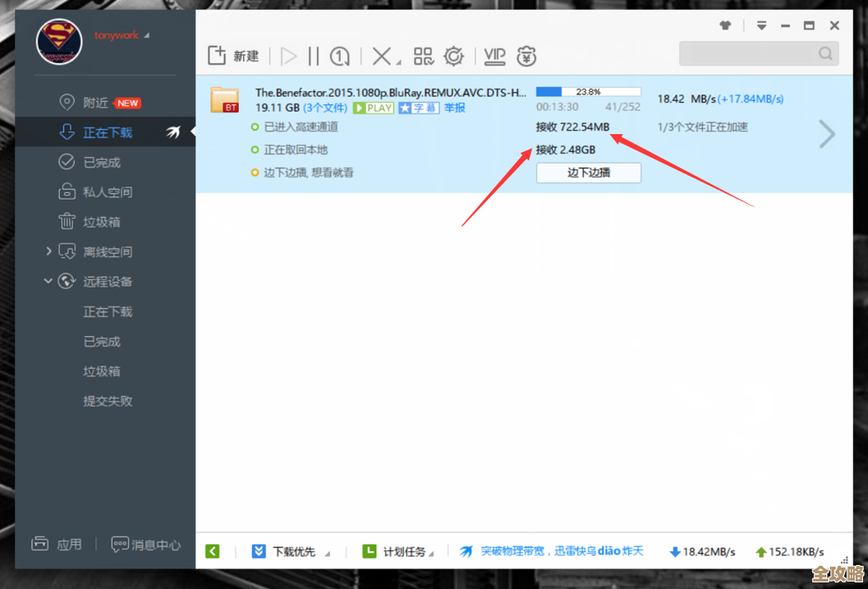Open the skin shirt icon in title bar
Image resolution: width=868 pixels, height=589 pixels.
pos(725,26)
